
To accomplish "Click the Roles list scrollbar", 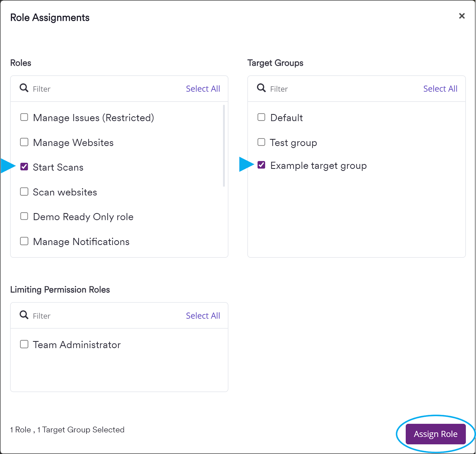I will point(224,143).
